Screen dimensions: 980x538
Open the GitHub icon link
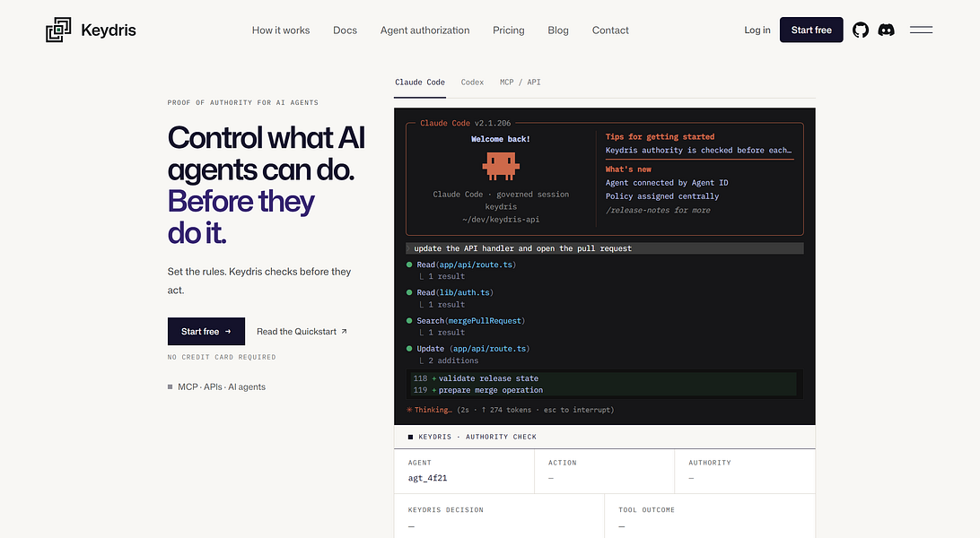861,30
